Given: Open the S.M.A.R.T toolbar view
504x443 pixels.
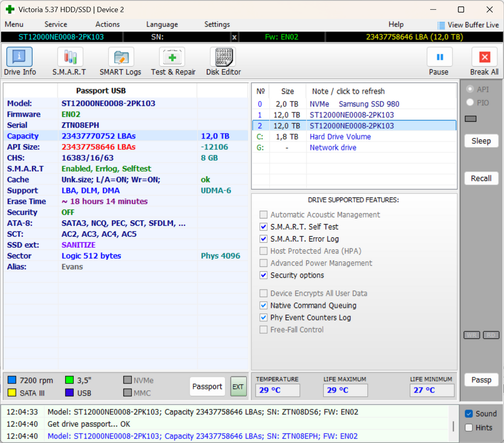Looking at the screenshot, I should coord(70,61).
